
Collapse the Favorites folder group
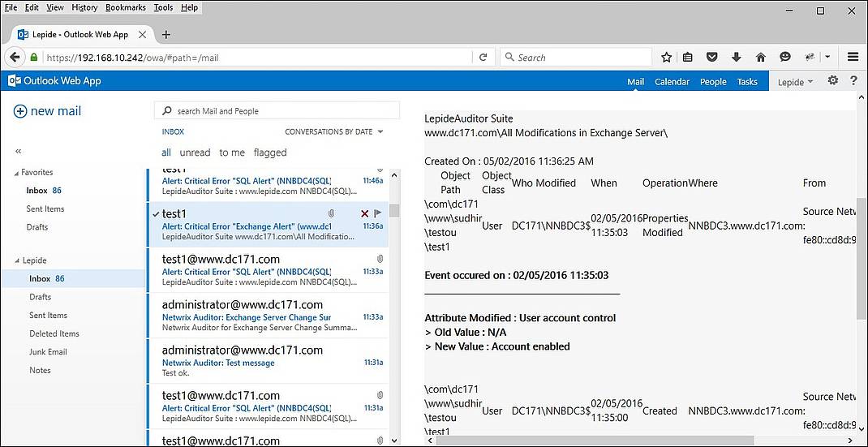pos(16,172)
